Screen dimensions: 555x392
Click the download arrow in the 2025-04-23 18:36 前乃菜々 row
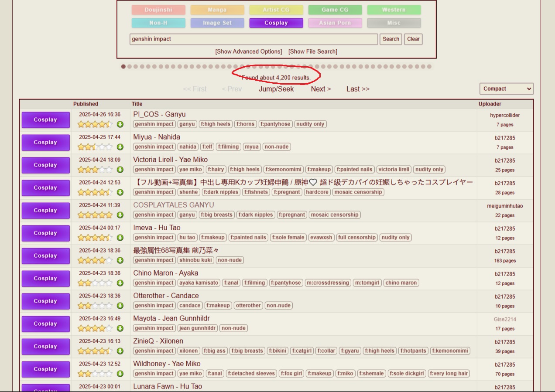tap(120, 260)
